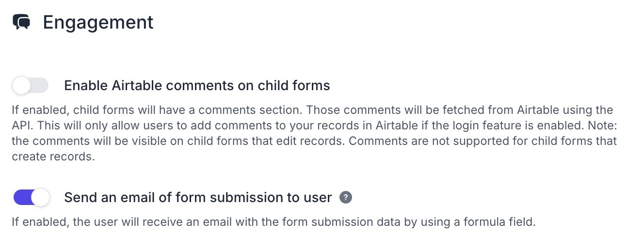644x252 pixels.
Task: Click white knob of the purple email switch
Action: click(42, 197)
